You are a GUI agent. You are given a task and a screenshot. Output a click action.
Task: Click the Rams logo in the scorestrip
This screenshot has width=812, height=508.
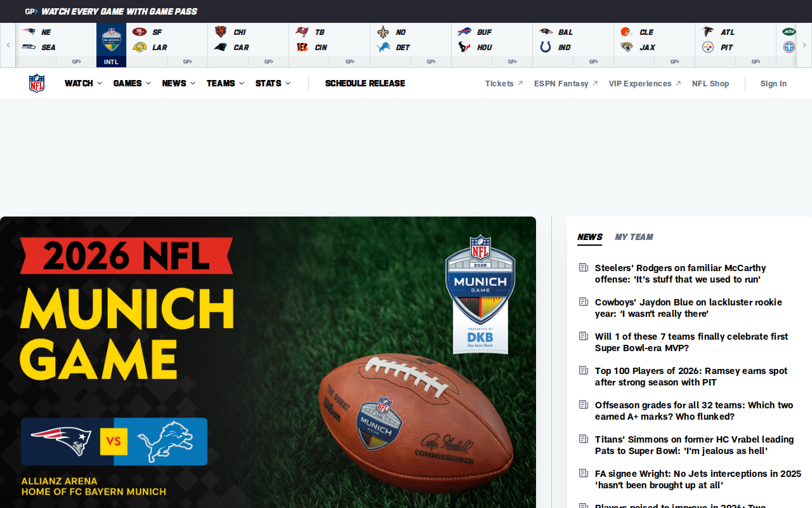(x=140, y=47)
